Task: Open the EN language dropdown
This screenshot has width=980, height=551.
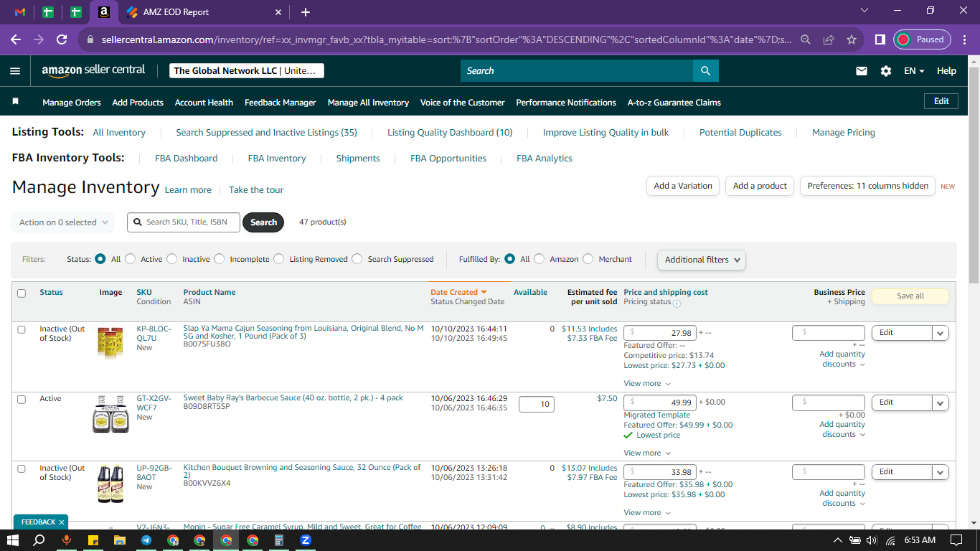Action: point(914,71)
